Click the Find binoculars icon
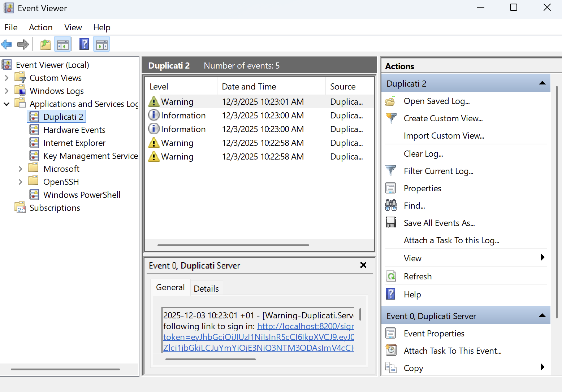 (x=391, y=205)
